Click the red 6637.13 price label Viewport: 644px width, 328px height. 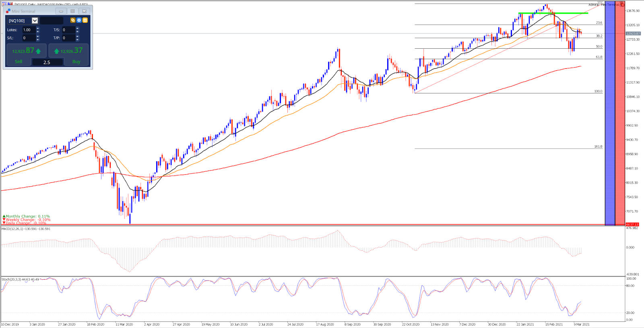[632, 225]
